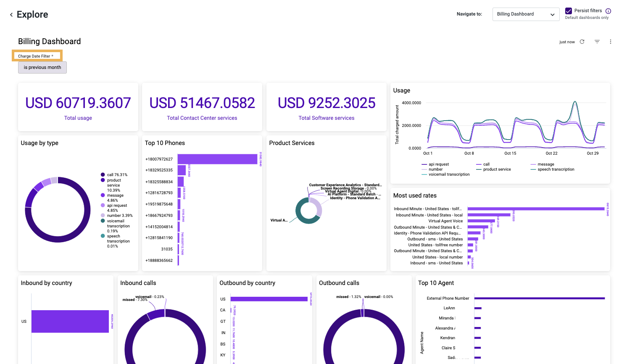Click the US bar in Inbound by country
This screenshot has height=364, width=619.
pos(69,321)
